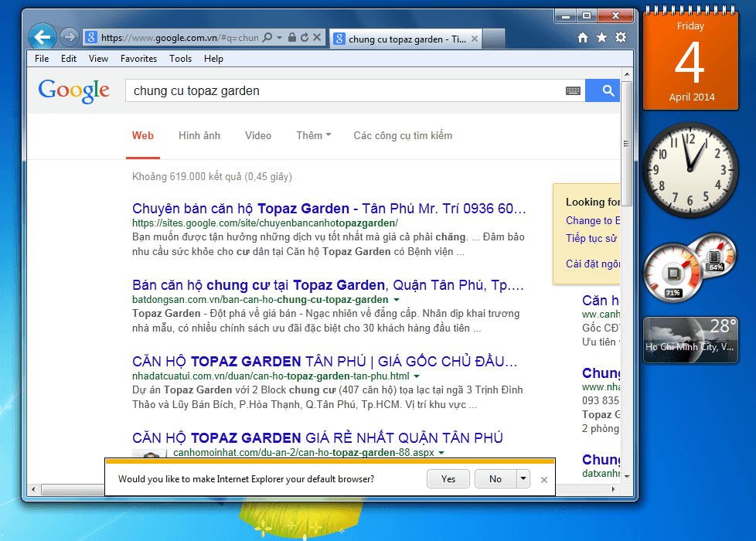Dismiss the default browser notification bar
Screen dimensions: 756x541
pyautogui.click(x=544, y=480)
